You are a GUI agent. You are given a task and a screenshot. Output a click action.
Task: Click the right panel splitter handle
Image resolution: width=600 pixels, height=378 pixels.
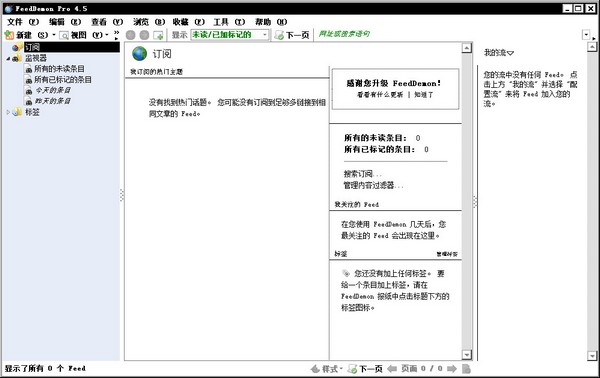[475, 202]
